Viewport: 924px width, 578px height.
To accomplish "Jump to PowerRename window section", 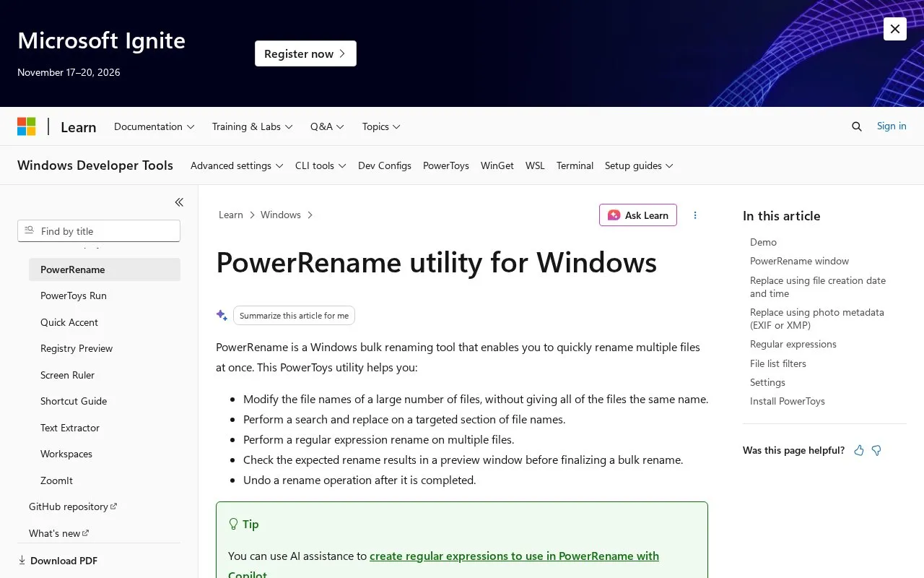I will (799, 261).
